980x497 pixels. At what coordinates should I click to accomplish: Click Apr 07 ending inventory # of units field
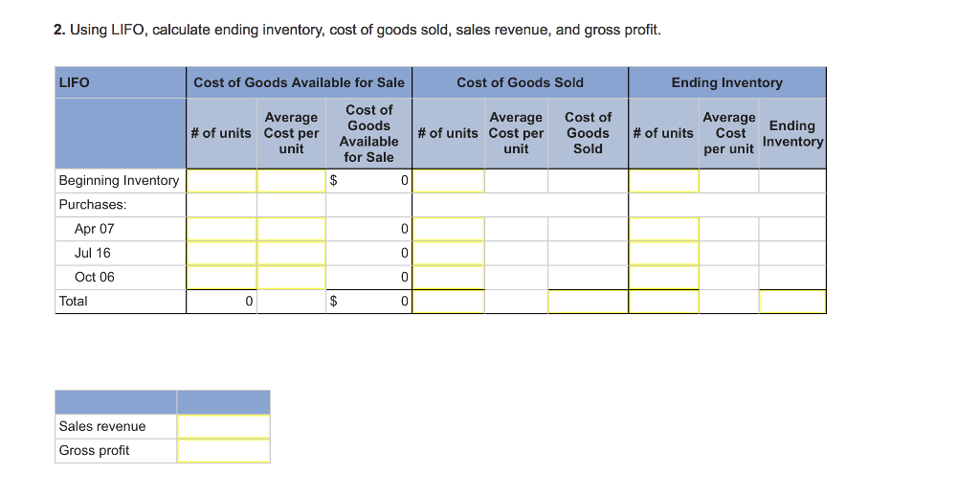pyautogui.click(x=664, y=229)
